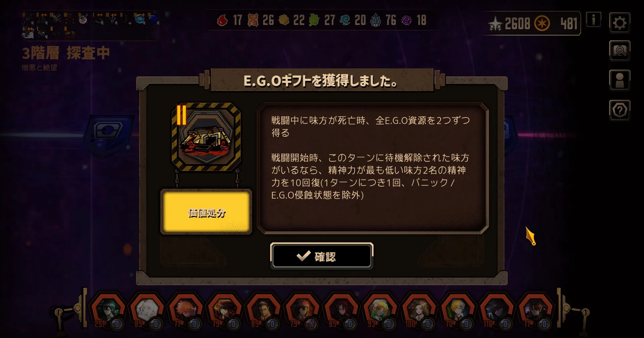The image size is (644, 338).
Task: Click the green Gloom resource icon showing 27
Action: pos(314,20)
